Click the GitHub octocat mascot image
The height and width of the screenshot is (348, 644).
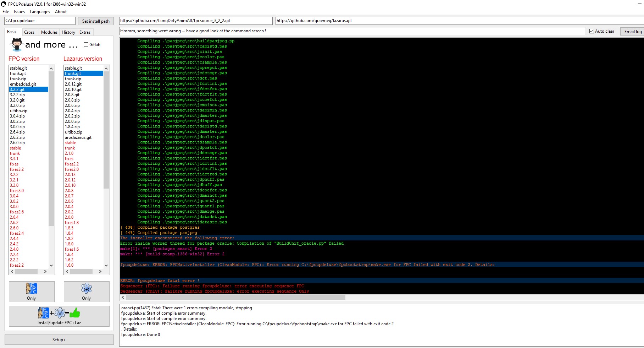coord(16,44)
